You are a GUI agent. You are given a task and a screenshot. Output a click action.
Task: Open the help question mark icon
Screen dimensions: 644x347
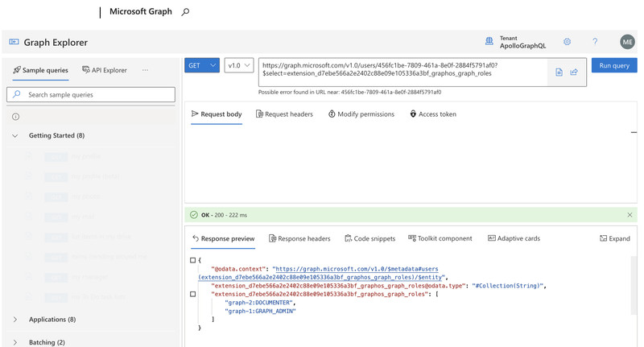click(x=595, y=42)
